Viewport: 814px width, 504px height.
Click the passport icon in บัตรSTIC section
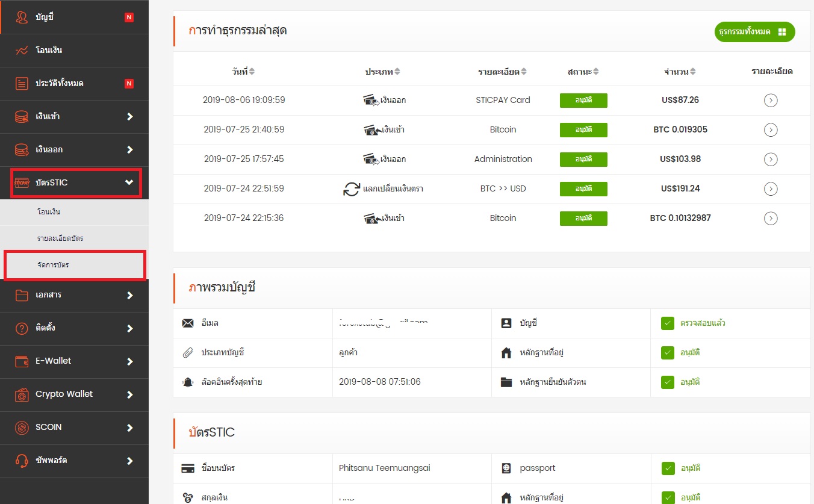506,468
